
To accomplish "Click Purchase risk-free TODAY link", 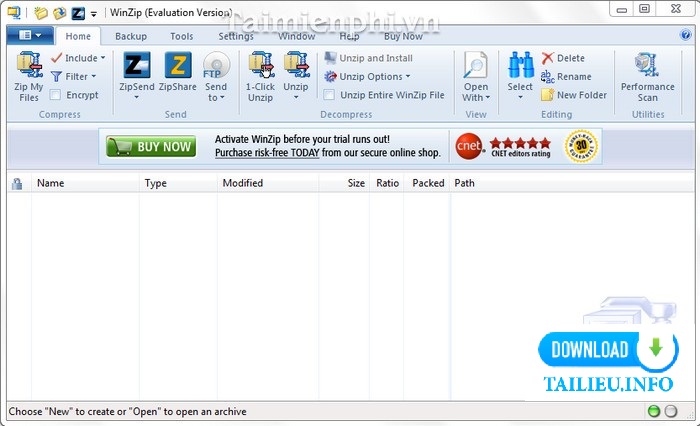I will tap(267, 153).
